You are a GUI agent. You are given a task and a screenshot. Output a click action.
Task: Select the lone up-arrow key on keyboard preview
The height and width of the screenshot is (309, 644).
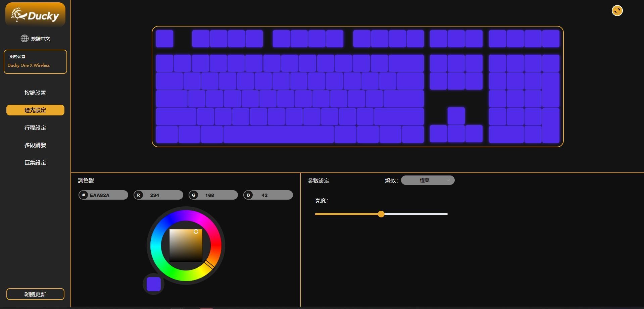click(x=456, y=116)
